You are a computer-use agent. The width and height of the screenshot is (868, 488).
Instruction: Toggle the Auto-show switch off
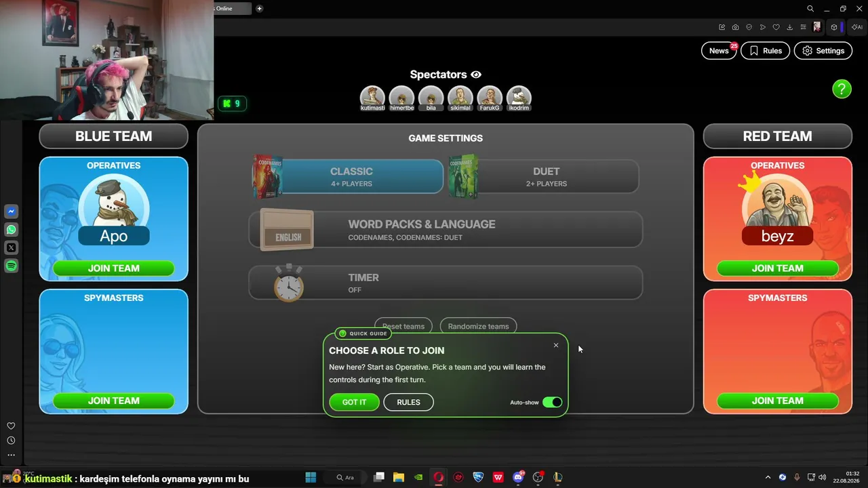pyautogui.click(x=553, y=403)
